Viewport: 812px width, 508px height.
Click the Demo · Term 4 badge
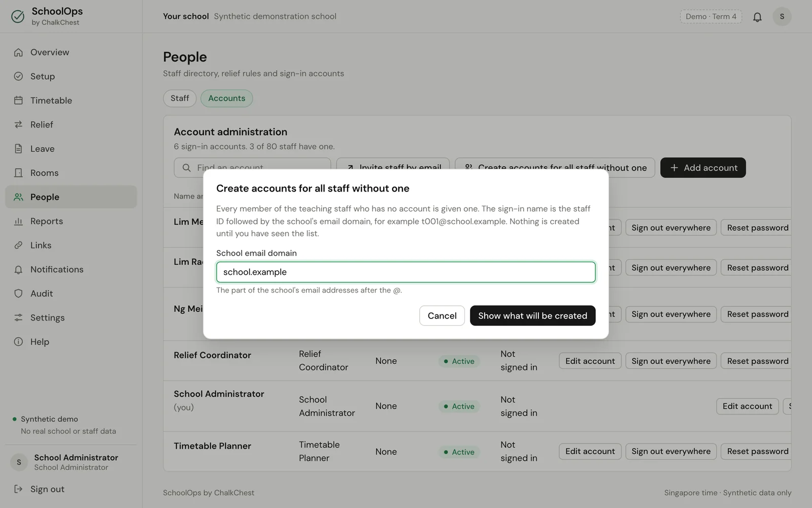[711, 17]
